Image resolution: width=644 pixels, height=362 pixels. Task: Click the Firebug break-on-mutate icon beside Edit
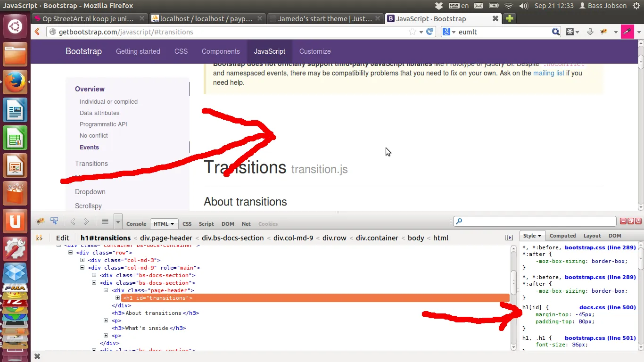(40, 238)
